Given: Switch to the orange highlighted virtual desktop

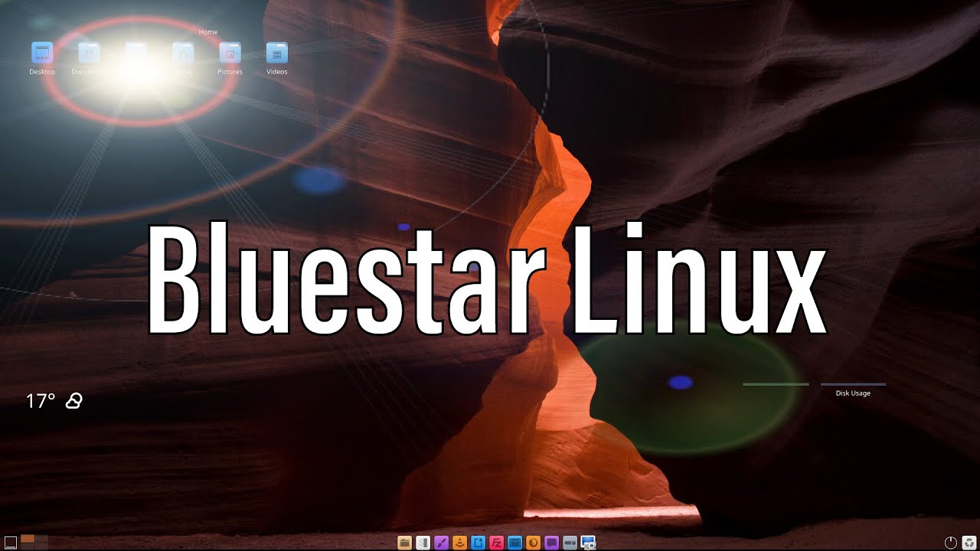Looking at the screenshot, I should 28,539.
